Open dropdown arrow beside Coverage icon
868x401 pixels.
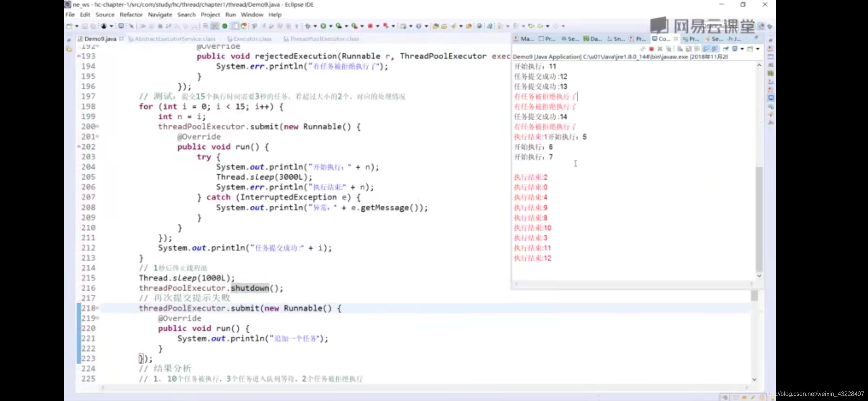[346, 26]
